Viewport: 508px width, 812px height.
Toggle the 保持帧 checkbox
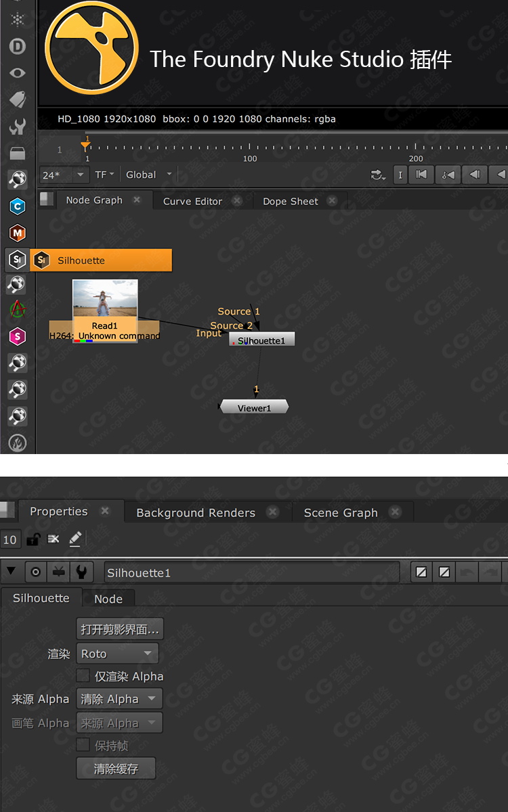tap(83, 745)
